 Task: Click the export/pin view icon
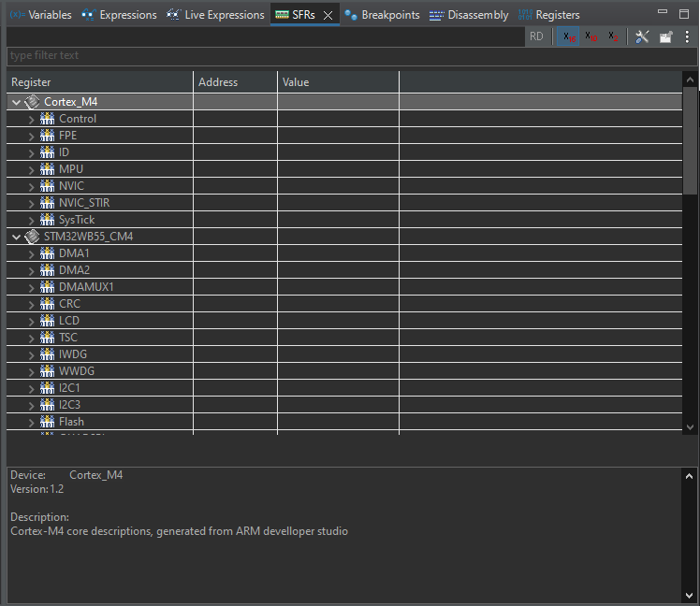click(665, 36)
